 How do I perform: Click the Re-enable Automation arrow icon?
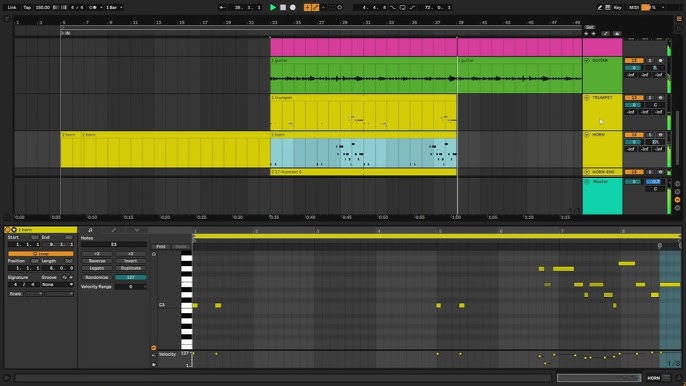[x=324, y=7]
